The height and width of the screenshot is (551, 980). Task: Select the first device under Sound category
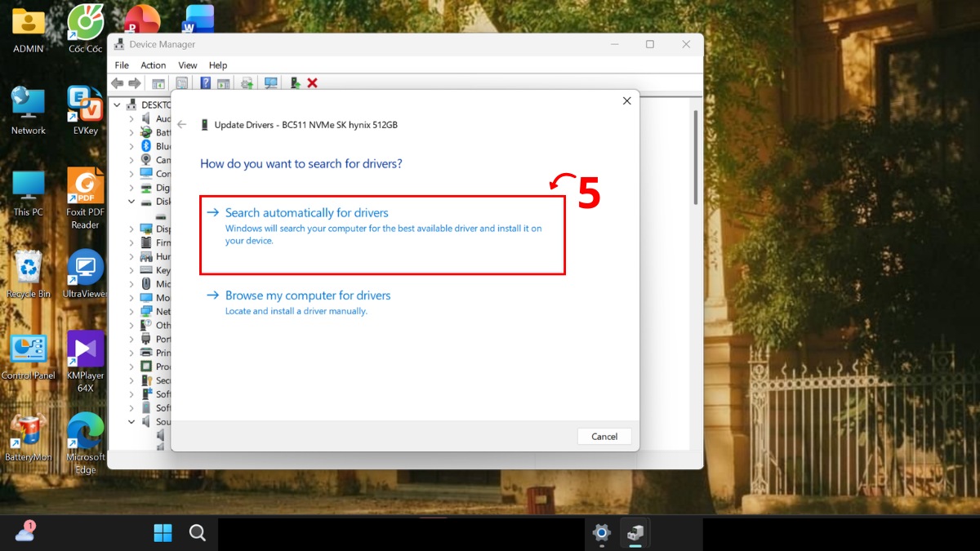[161, 436]
